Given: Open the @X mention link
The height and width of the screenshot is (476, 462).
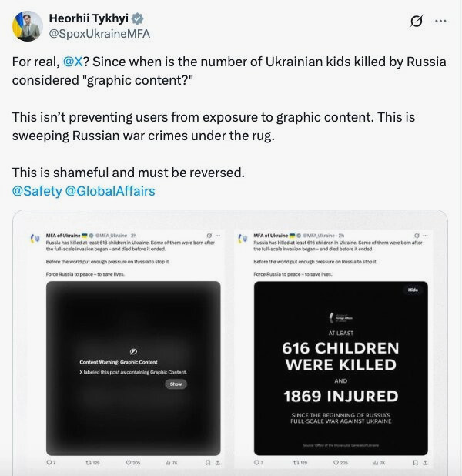Looking at the screenshot, I should pyautogui.click(x=73, y=62).
